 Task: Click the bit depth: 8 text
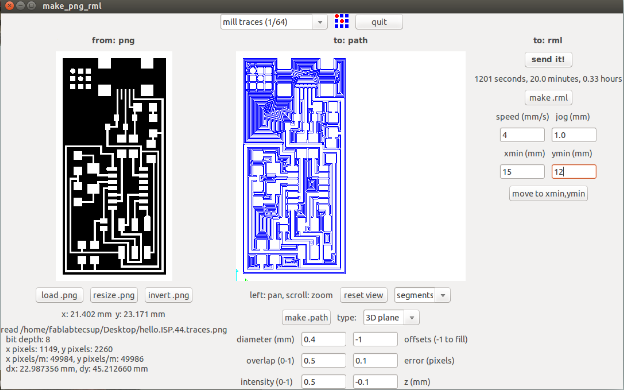(x=28, y=339)
